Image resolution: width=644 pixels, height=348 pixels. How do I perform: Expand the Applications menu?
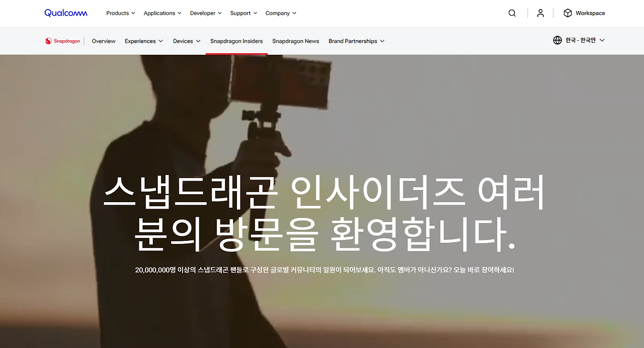[x=163, y=13]
